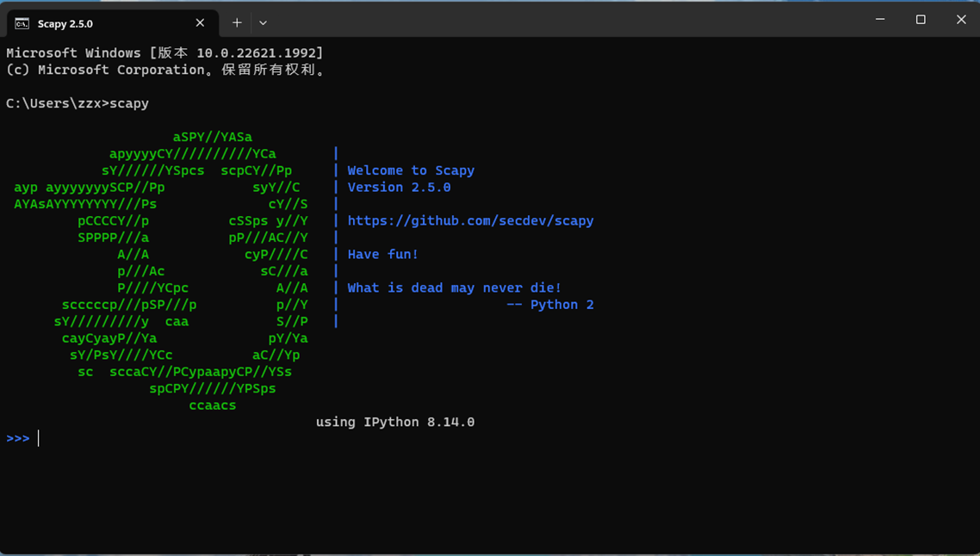Maximize the terminal window
Viewport: 980px width, 556px height.
pos(921,20)
